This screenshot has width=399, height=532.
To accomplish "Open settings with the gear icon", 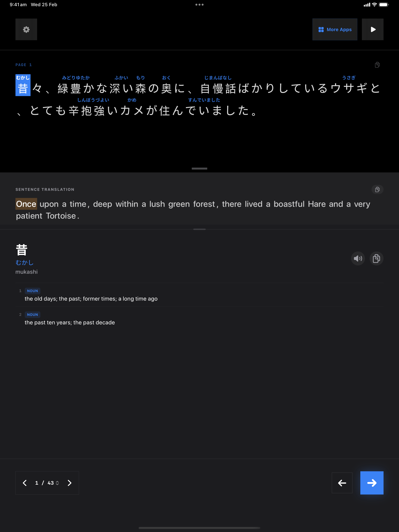I will pyautogui.click(x=26, y=29).
